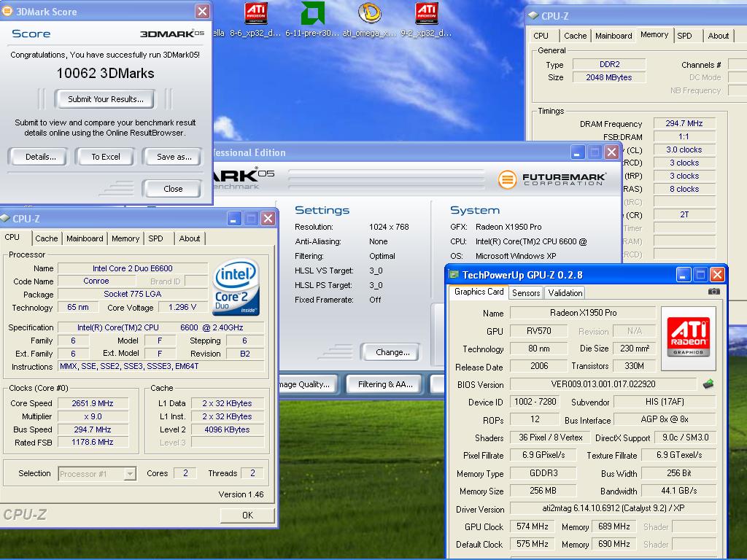This screenshot has height=560, width=747.
Task: Click the memory Size 2048 MBytes value
Action: tap(609, 77)
